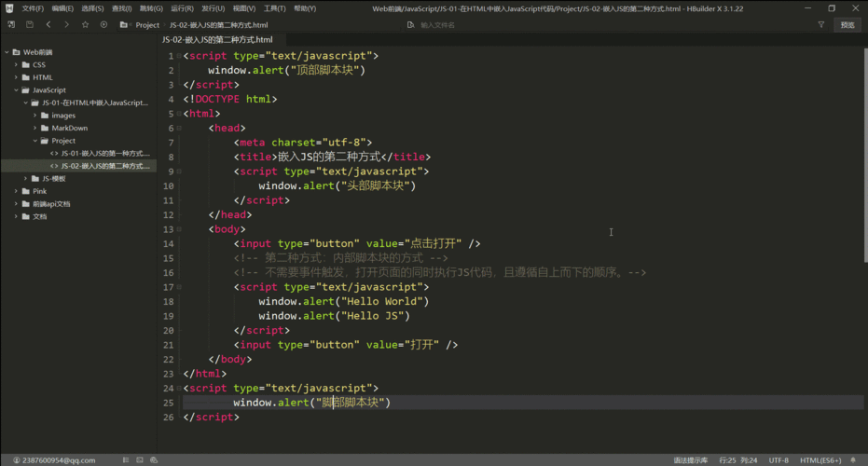Expand the CSS folder
The height and width of the screenshot is (466, 868).
point(16,64)
